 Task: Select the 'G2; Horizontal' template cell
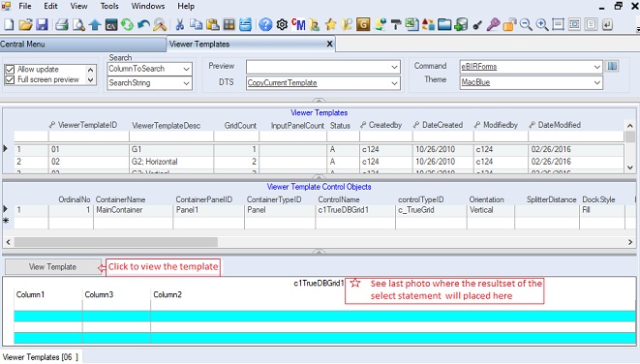171,162
